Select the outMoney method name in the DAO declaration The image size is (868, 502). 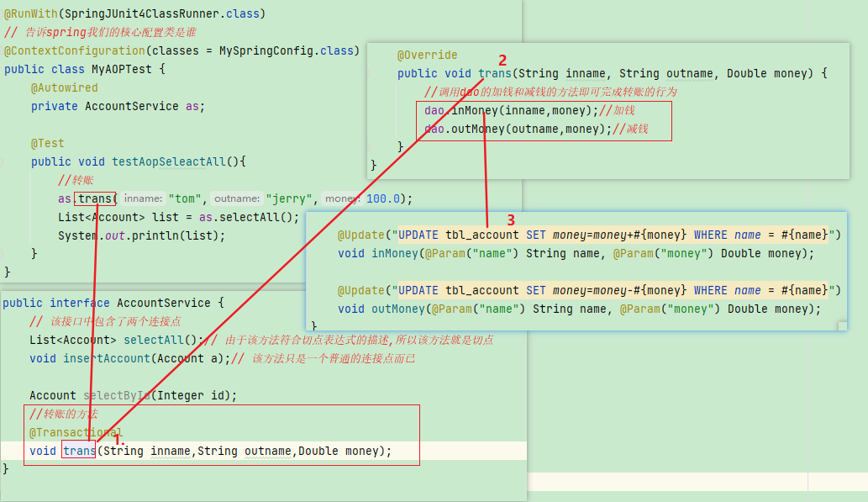click(x=398, y=309)
